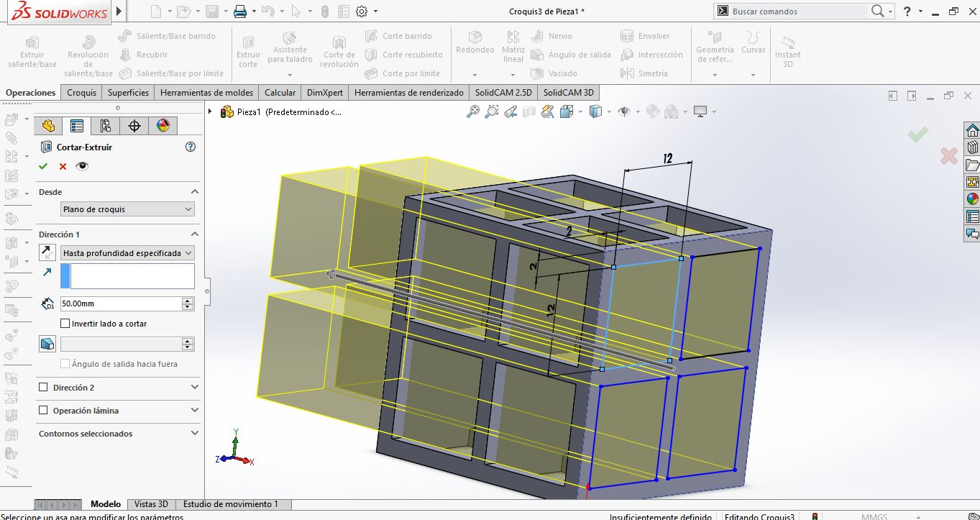Open Hide/Show Items eye in view toolbar
980x520 pixels.
(624, 111)
